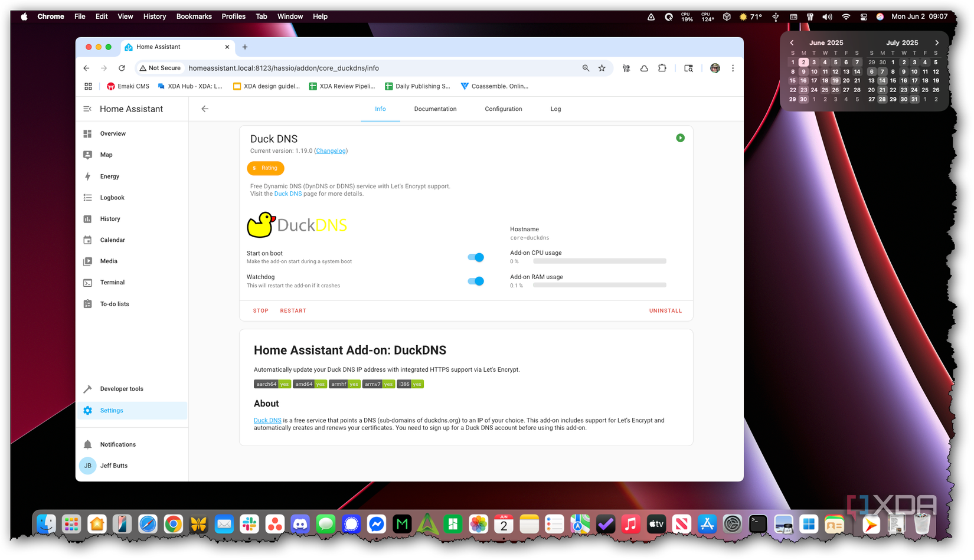Collapse the Home Assistant sidebar menu icon
The height and width of the screenshot is (560, 974).
coord(87,109)
